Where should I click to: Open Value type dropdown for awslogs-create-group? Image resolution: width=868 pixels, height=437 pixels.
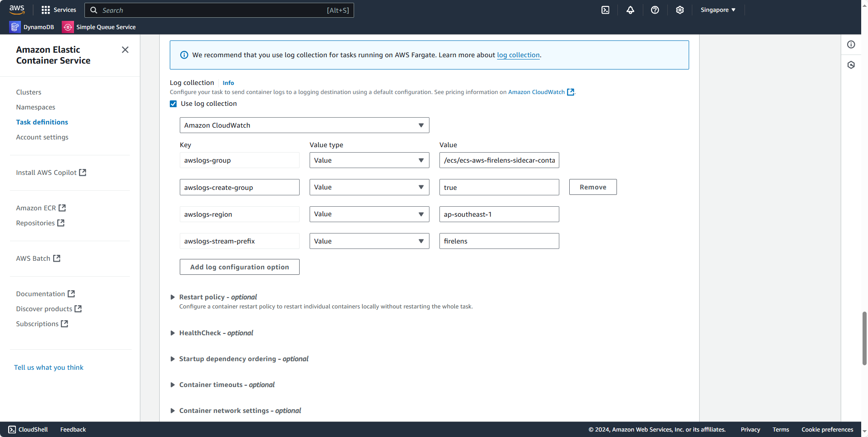[x=370, y=187]
